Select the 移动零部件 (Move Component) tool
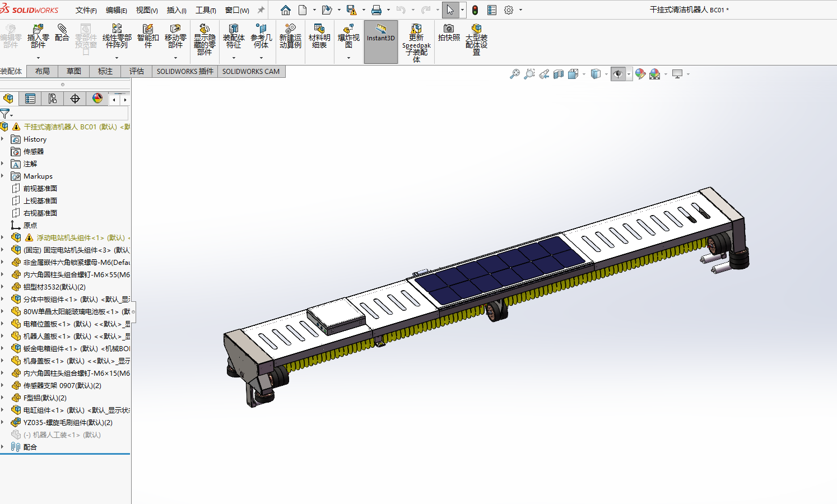Screen dimensions: 837x504 [175, 36]
